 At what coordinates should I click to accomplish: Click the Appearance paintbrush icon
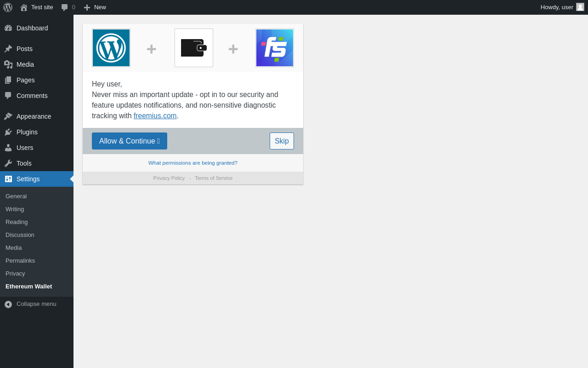tap(8, 116)
